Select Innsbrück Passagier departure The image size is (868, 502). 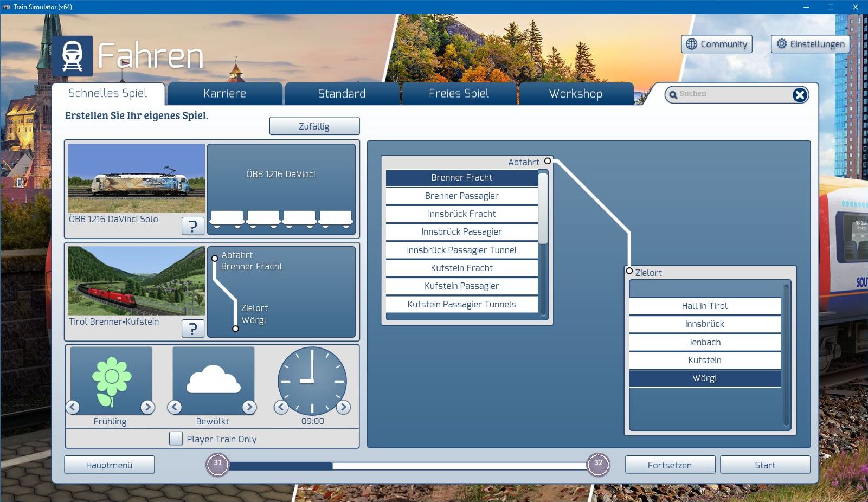[462, 232]
